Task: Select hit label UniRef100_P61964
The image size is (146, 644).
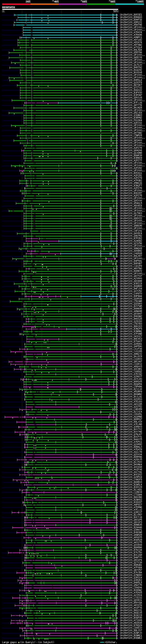Action: tap(131, 120)
